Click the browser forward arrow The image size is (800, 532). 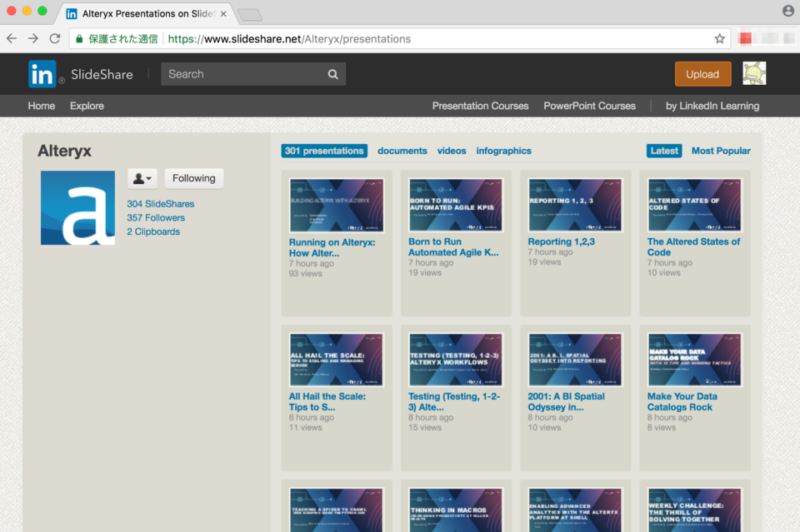pyautogui.click(x=33, y=38)
